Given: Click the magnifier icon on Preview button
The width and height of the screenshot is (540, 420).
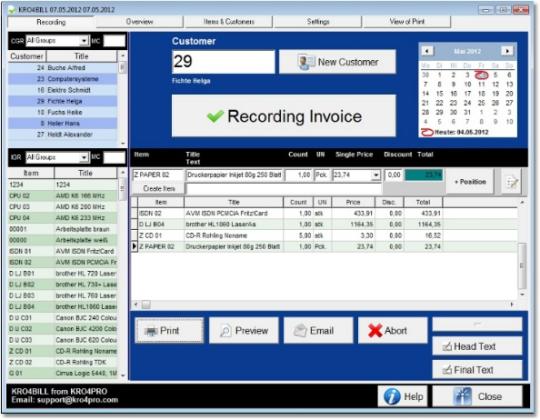Looking at the screenshot, I should pyautogui.click(x=226, y=331).
